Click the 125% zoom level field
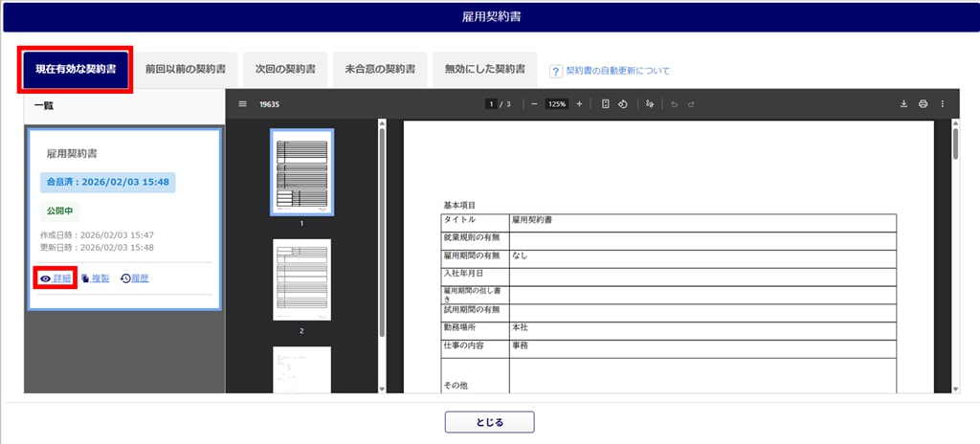 click(x=556, y=104)
